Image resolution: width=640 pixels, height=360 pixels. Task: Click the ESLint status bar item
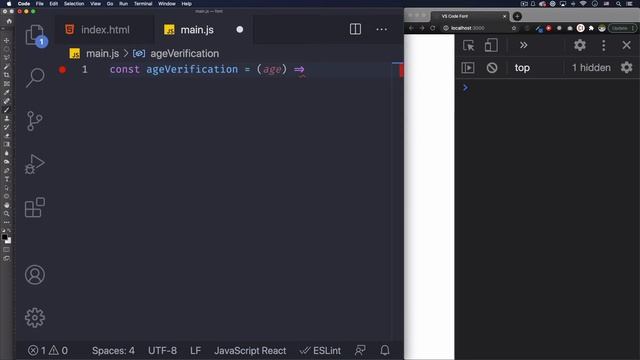tap(320, 351)
